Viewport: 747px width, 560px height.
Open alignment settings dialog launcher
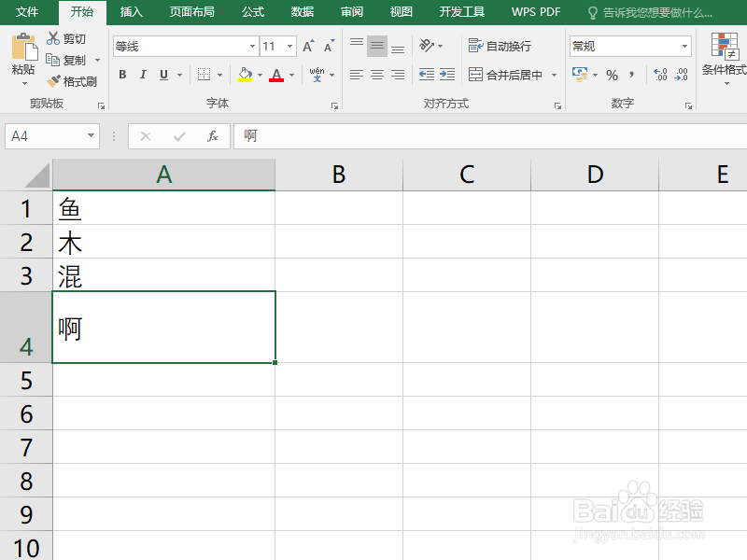click(x=557, y=105)
